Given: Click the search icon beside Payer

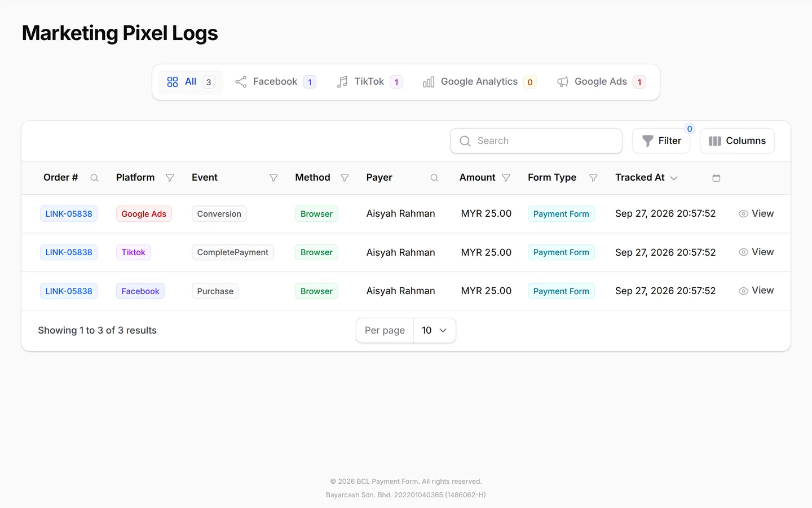Looking at the screenshot, I should pyautogui.click(x=434, y=178).
